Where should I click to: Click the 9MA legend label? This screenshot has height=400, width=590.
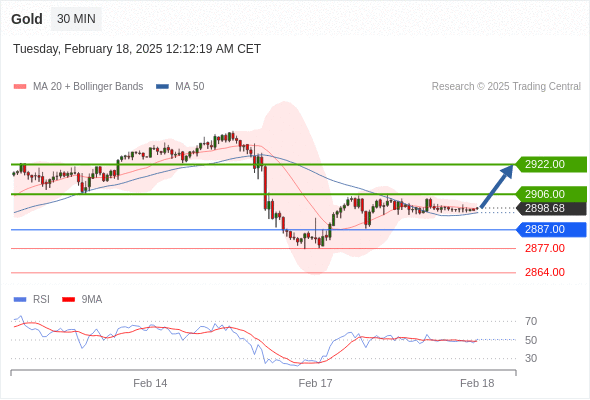point(92,300)
